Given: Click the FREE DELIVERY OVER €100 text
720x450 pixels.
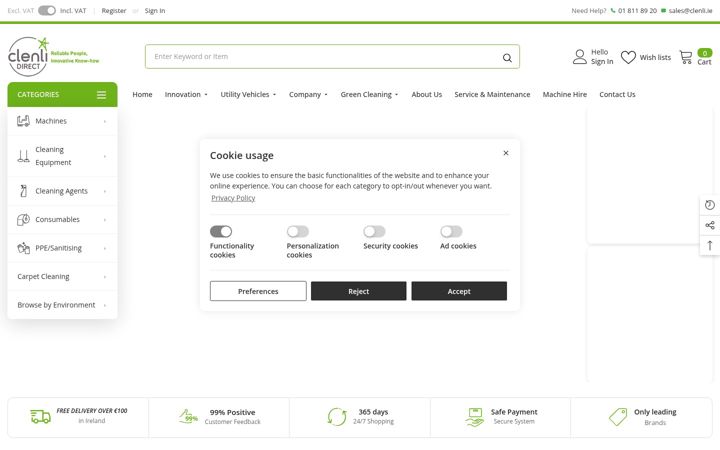Looking at the screenshot, I should tap(92, 411).
